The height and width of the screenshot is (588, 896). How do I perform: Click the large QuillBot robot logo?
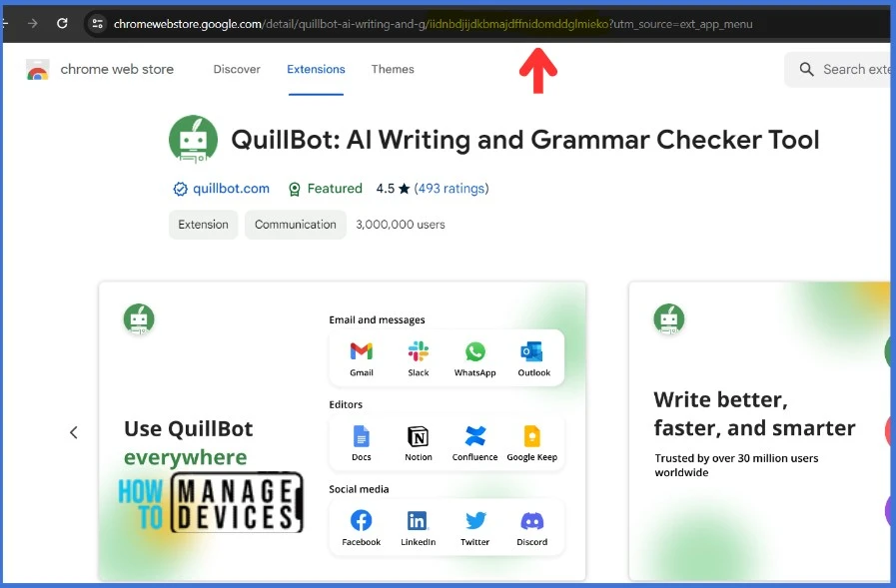click(193, 140)
